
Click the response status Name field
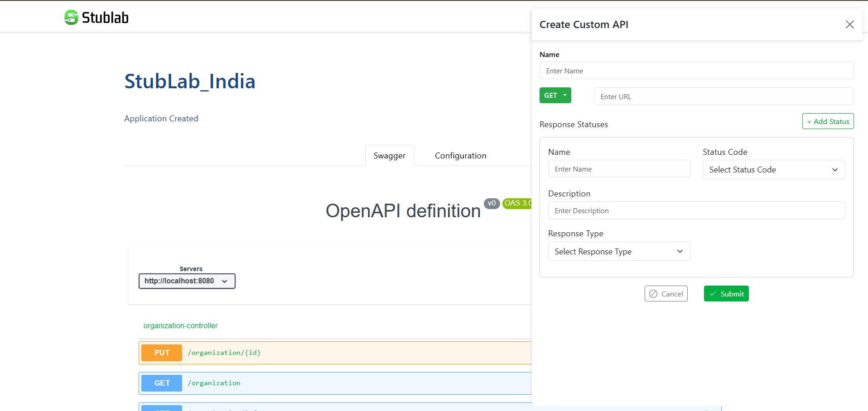619,169
